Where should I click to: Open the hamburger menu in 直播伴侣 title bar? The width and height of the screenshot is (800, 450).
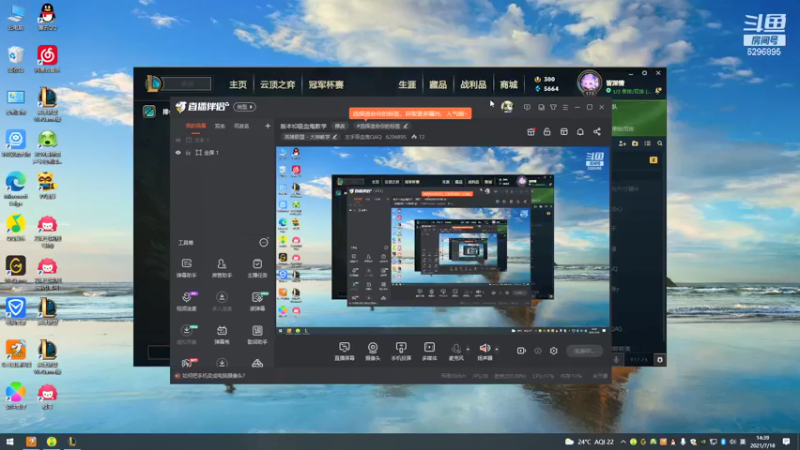(x=565, y=108)
